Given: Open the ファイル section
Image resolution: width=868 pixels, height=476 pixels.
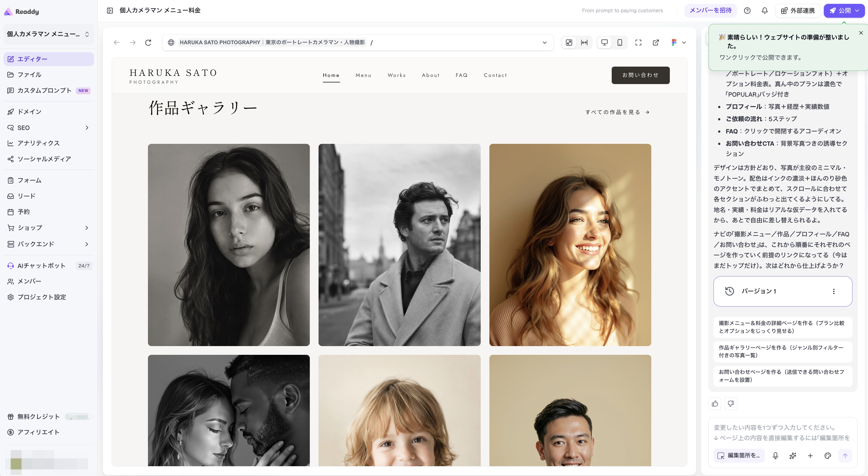Looking at the screenshot, I should pyautogui.click(x=49, y=75).
